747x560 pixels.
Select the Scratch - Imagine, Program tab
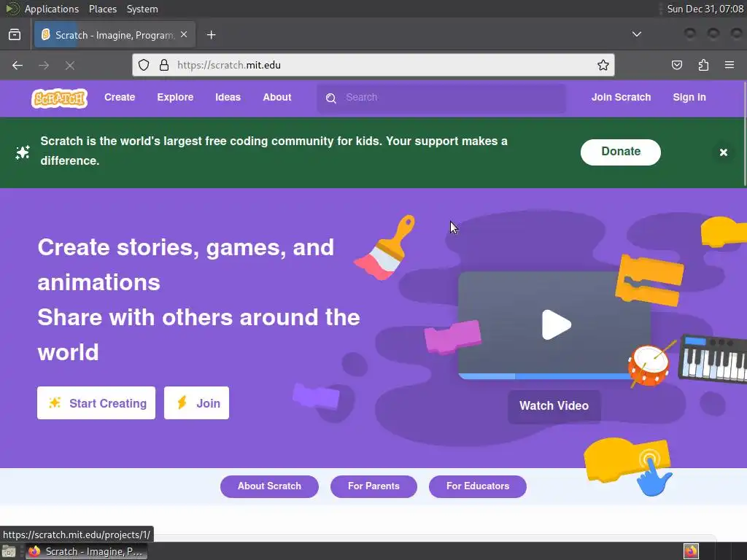(x=115, y=35)
